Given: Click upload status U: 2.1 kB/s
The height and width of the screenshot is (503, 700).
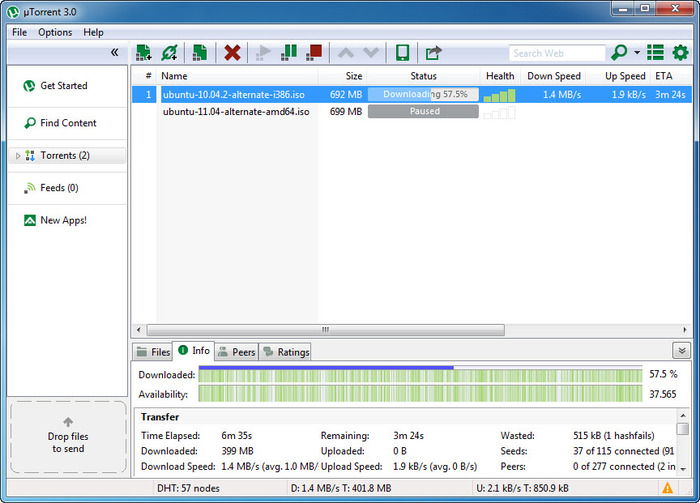Looking at the screenshot, I should point(522,488).
